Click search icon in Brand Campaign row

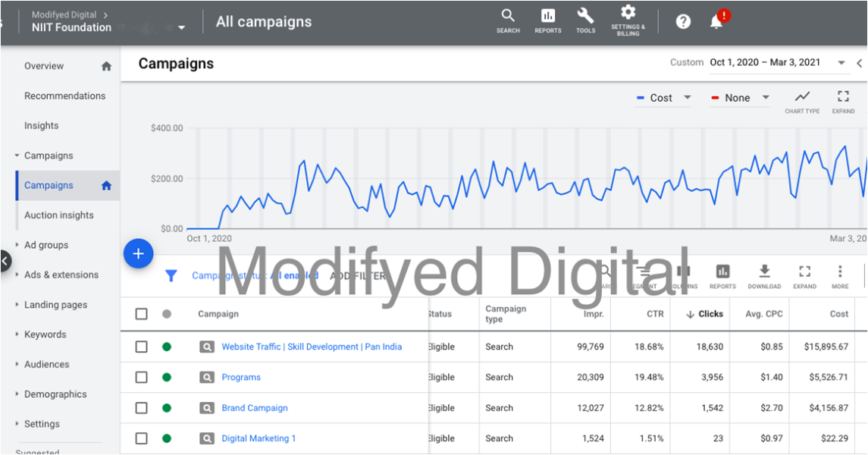click(206, 408)
